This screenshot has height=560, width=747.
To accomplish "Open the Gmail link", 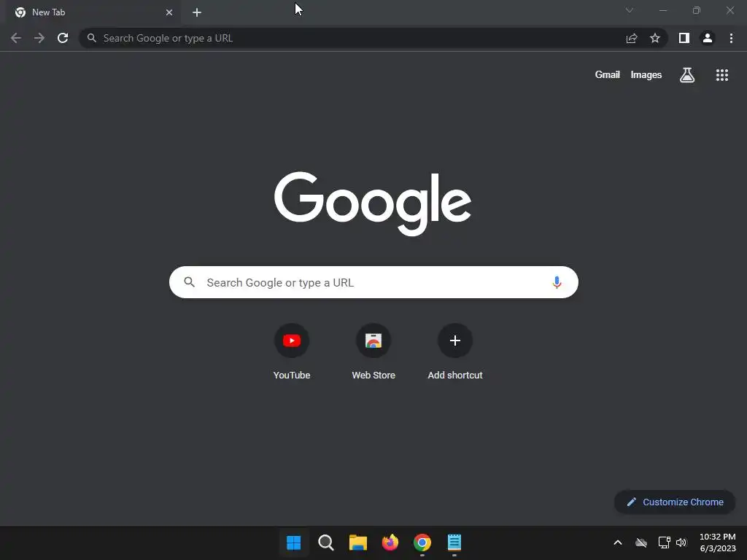I will [608, 75].
